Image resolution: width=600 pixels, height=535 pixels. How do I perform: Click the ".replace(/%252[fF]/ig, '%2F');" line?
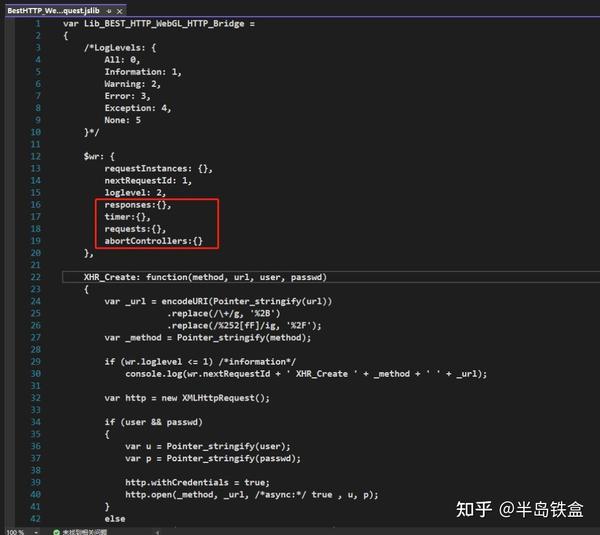click(244, 325)
